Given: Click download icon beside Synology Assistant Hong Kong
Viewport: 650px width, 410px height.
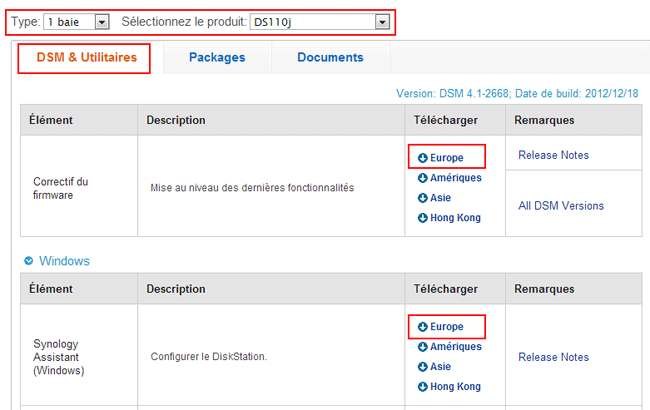Looking at the screenshot, I should [x=423, y=386].
